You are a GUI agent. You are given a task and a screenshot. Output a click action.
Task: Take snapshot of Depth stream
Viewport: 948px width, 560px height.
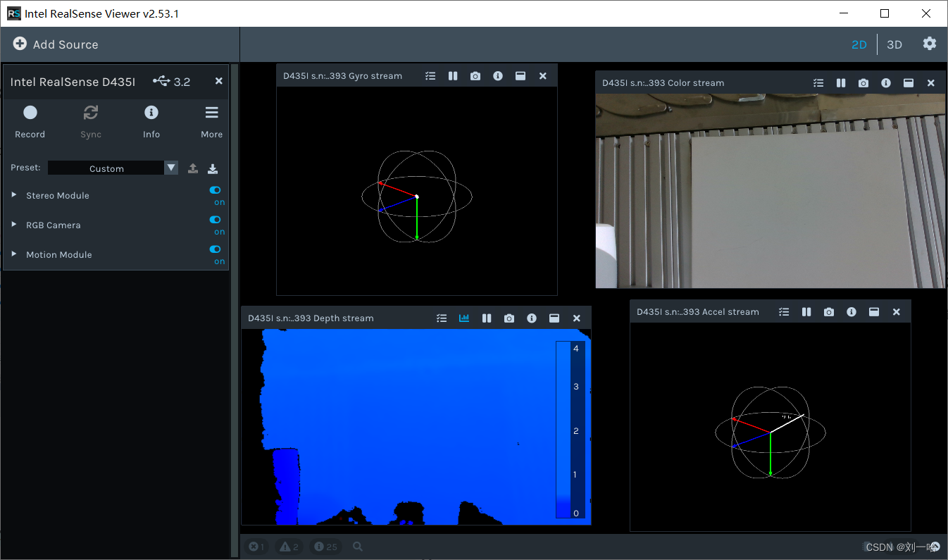coord(509,318)
